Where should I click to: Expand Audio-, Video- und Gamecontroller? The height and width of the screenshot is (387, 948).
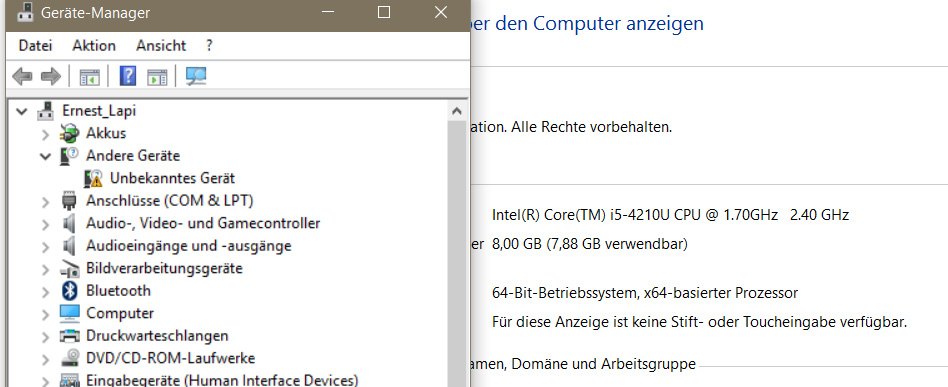click(x=45, y=224)
